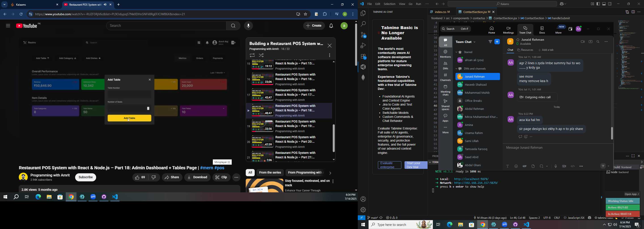Collapse the Starred section in Zoom
This screenshot has width=644, height=229.
[x=456, y=52]
